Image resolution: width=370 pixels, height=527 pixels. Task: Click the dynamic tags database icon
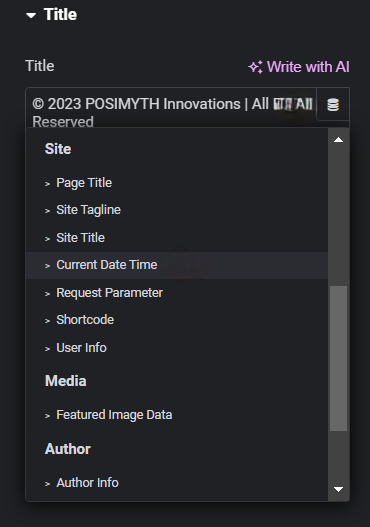pyautogui.click(x=333, y=105)
